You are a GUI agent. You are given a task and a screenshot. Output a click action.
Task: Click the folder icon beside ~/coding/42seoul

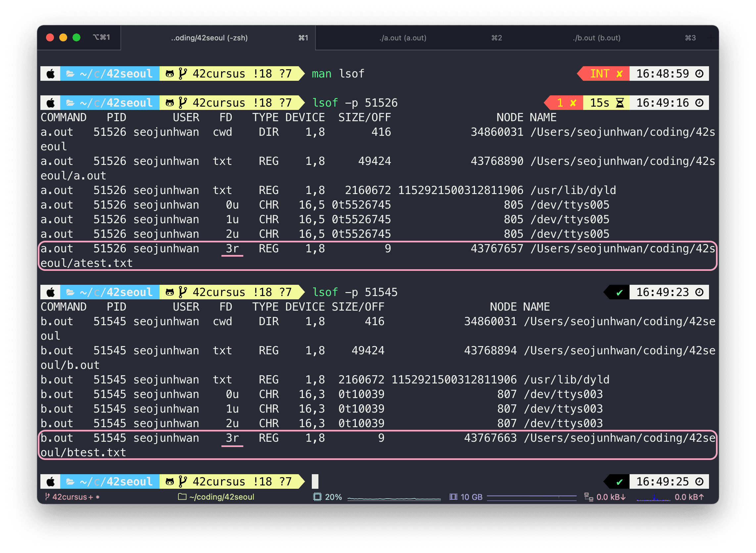(182, 497)
